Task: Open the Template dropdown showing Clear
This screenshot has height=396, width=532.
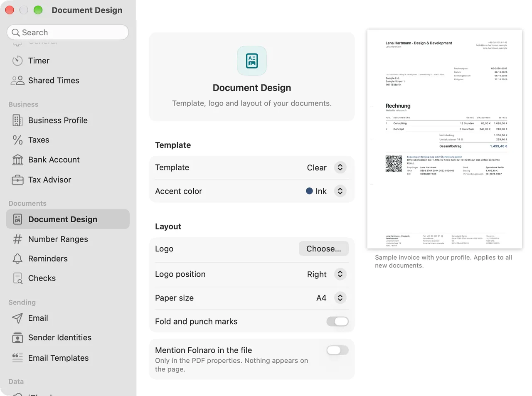Action: (327, 167)
